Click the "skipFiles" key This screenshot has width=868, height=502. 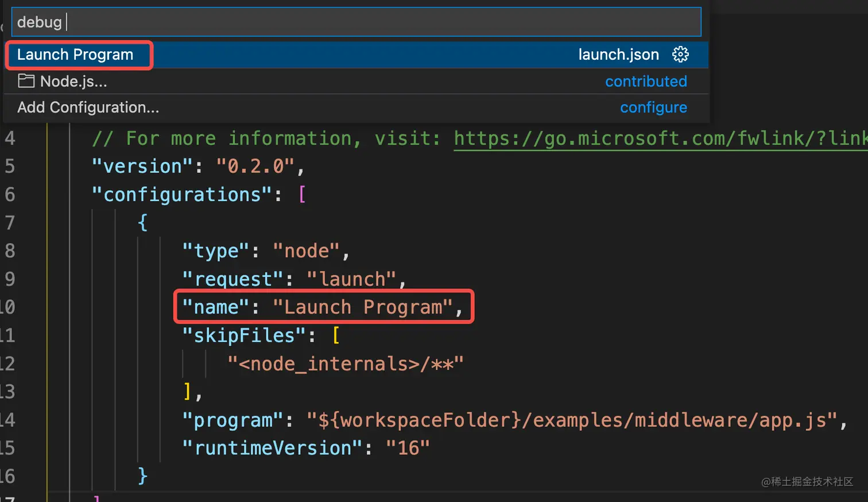(244, 335)
